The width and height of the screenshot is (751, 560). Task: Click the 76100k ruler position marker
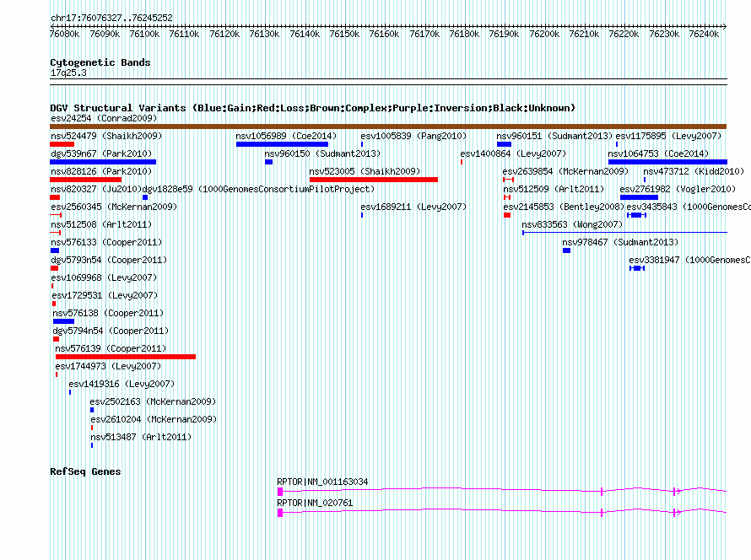click(x=144, y=34)
